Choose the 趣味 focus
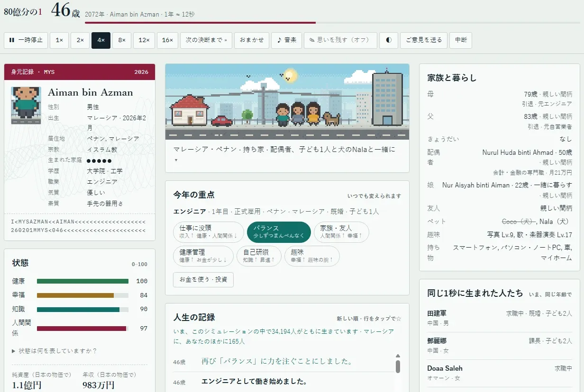Screen dimensions: 584x392 pyautogui.click(x=312, y=256)
